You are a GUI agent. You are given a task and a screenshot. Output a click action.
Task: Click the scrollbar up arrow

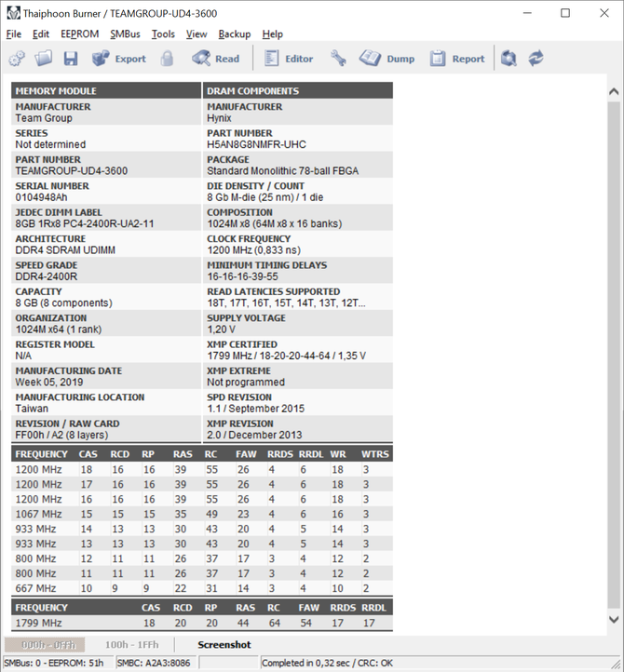click(614, 91)
